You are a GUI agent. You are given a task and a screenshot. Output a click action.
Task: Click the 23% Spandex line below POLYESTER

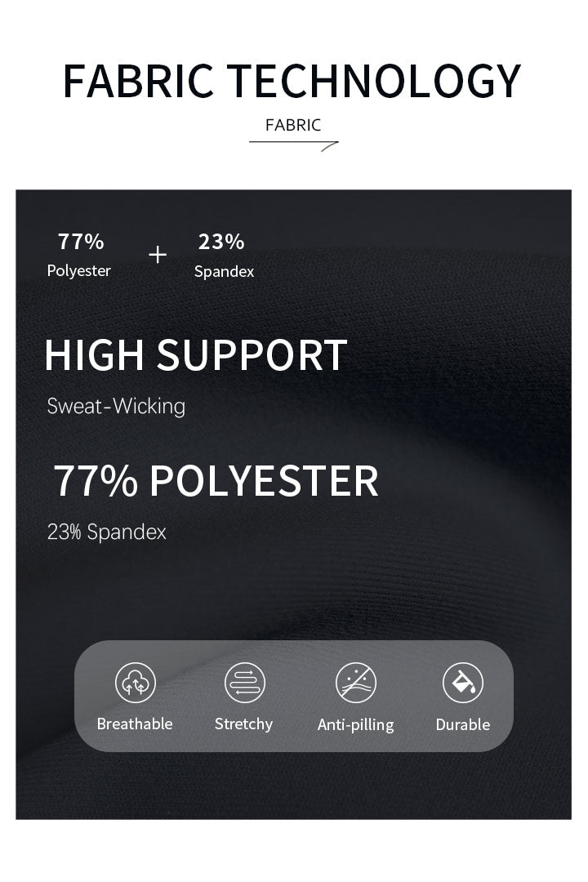[x=107, y=532]
